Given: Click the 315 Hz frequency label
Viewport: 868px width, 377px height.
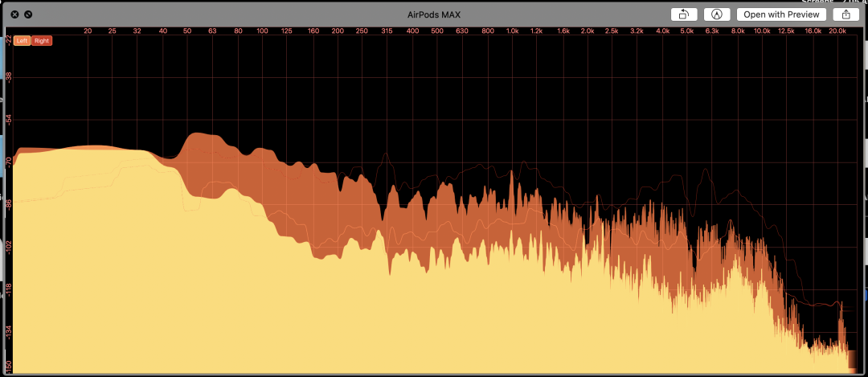Looking at the screenshot, I should [387, 31].
